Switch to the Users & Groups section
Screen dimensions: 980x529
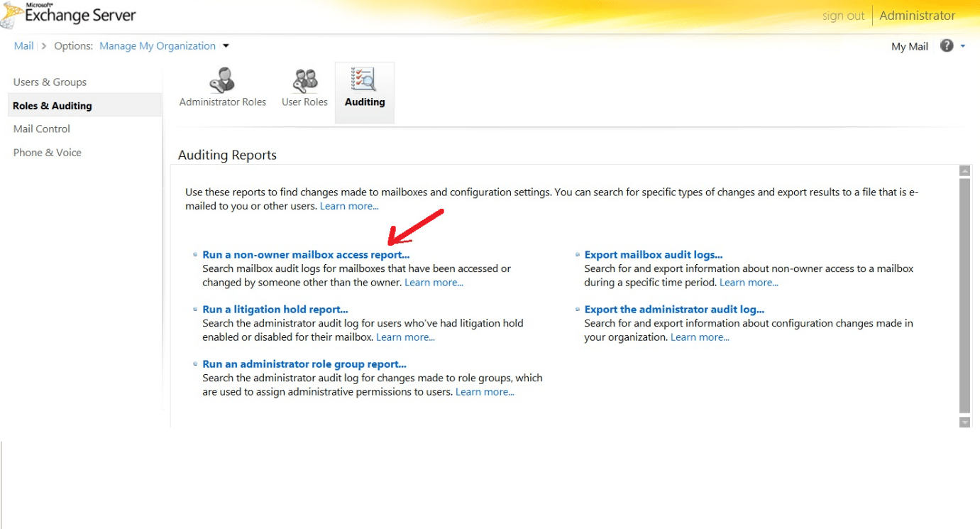click(49, 81)
